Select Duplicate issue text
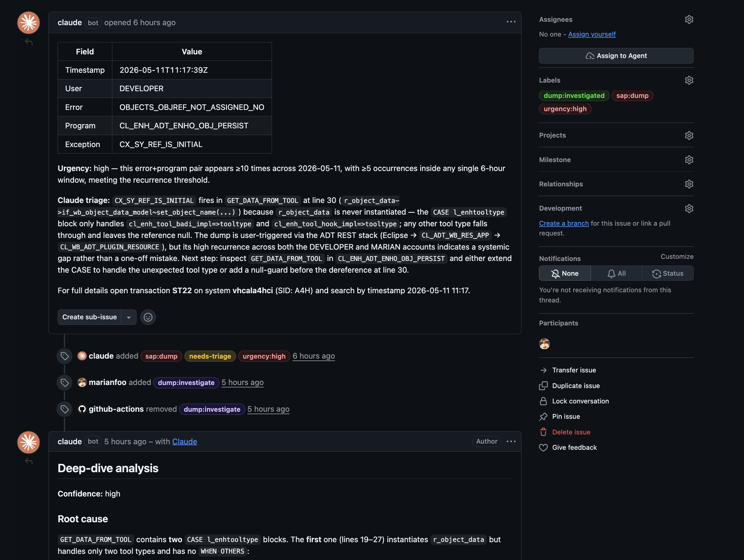The image size is (744, 560). tap(576, 386)
